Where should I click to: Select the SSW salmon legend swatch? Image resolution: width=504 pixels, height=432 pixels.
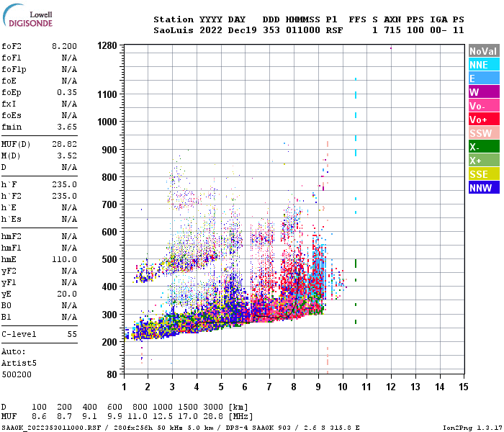(484, 133)
